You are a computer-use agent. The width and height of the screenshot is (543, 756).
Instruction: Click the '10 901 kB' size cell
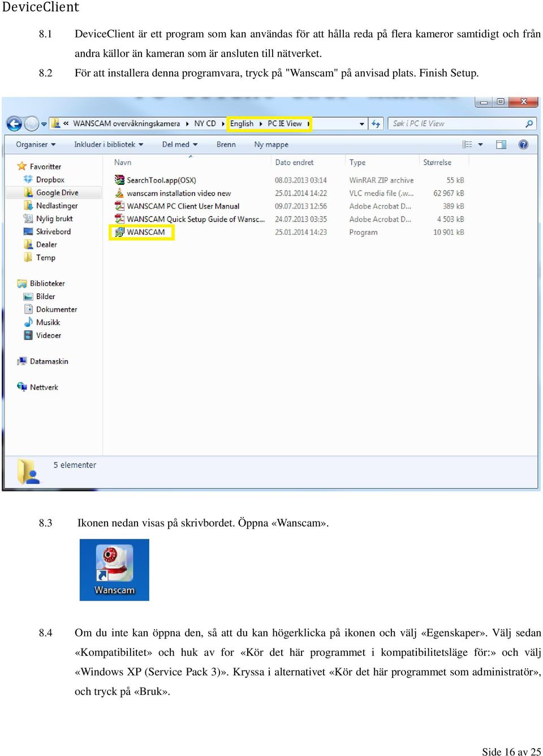449,232
